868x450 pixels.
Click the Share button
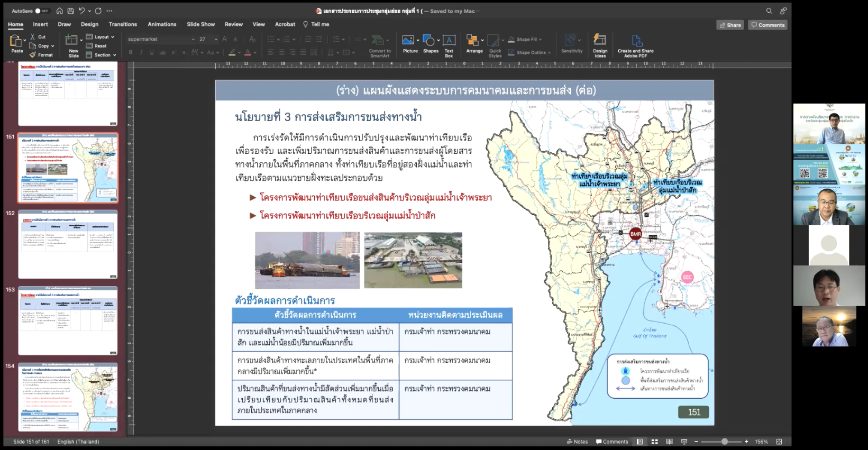coord(730,25)
